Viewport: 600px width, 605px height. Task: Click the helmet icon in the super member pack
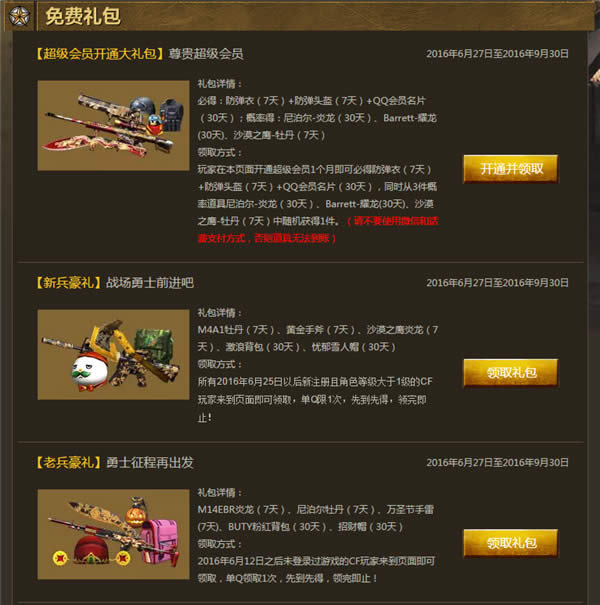142,106
